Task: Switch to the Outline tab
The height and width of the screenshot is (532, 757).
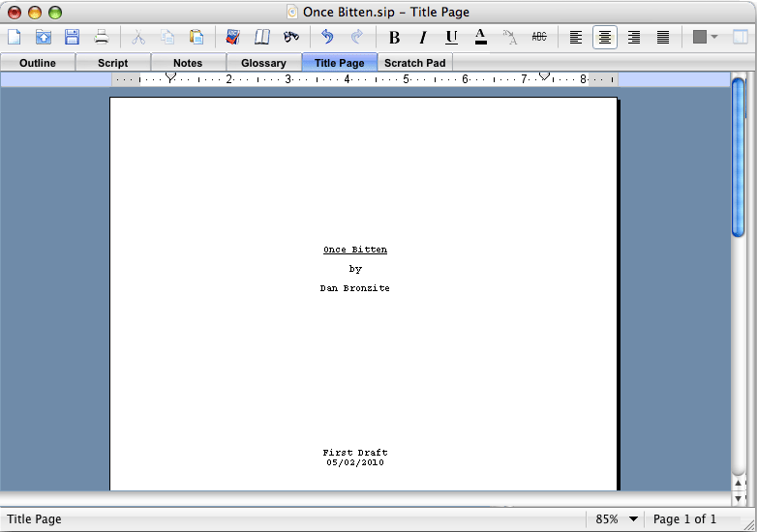Action: [x=38, y=63]
